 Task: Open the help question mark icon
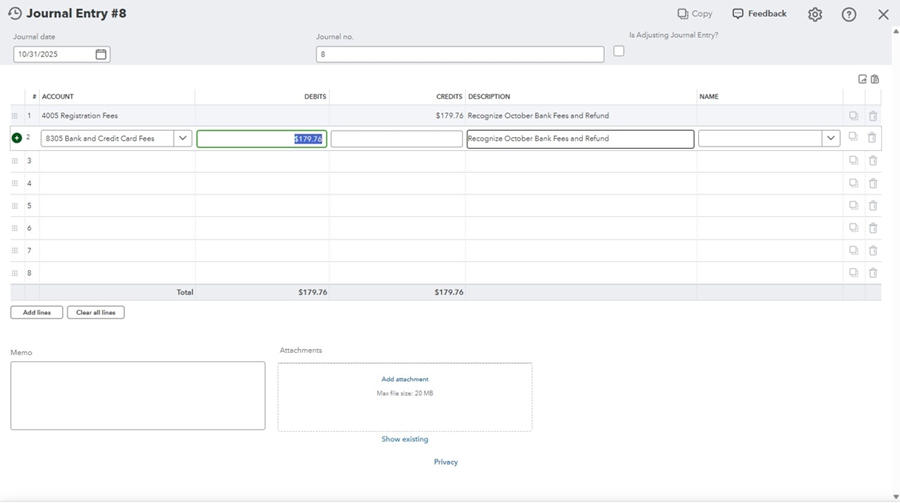coord(849,15)
